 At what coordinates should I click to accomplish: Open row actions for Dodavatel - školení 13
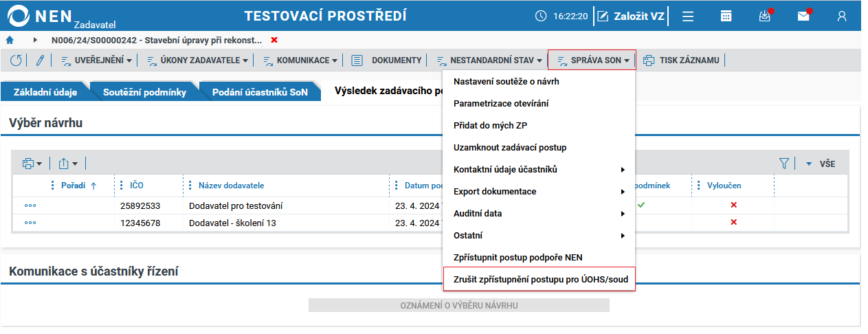click(x=30, y=223)
